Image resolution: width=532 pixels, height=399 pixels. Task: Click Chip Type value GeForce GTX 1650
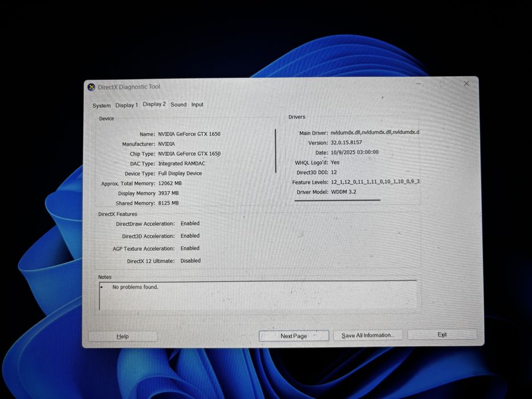pos(189,154)
